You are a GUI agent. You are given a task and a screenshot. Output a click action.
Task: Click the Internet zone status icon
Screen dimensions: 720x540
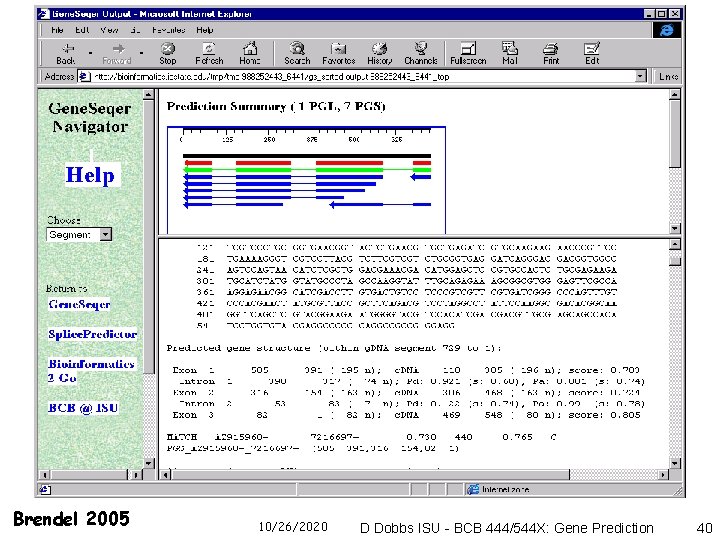point(472,489)
